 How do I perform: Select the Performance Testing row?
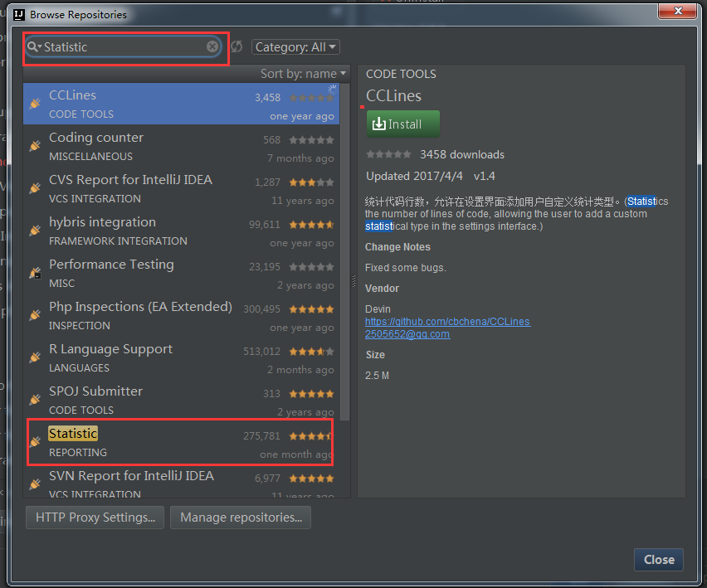[x=181, y=273]
